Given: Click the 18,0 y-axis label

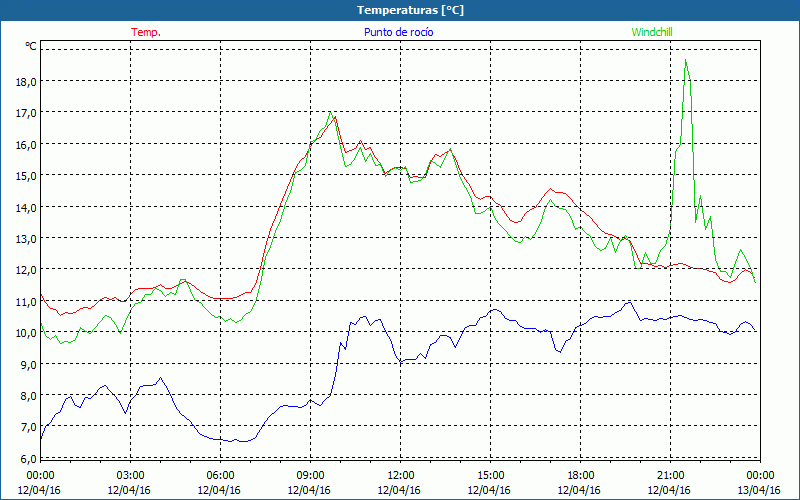Looking at the screenshot, I should pyautogui.click(x=26, y=82).
